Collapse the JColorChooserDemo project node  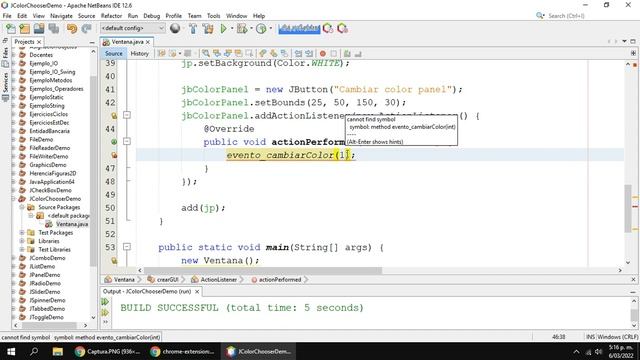pos(14,199)
